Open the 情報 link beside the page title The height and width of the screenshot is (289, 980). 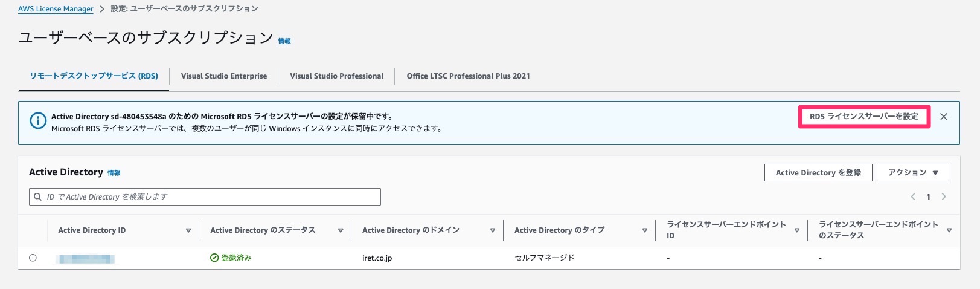pyautogui.click(x=284, y=41)
